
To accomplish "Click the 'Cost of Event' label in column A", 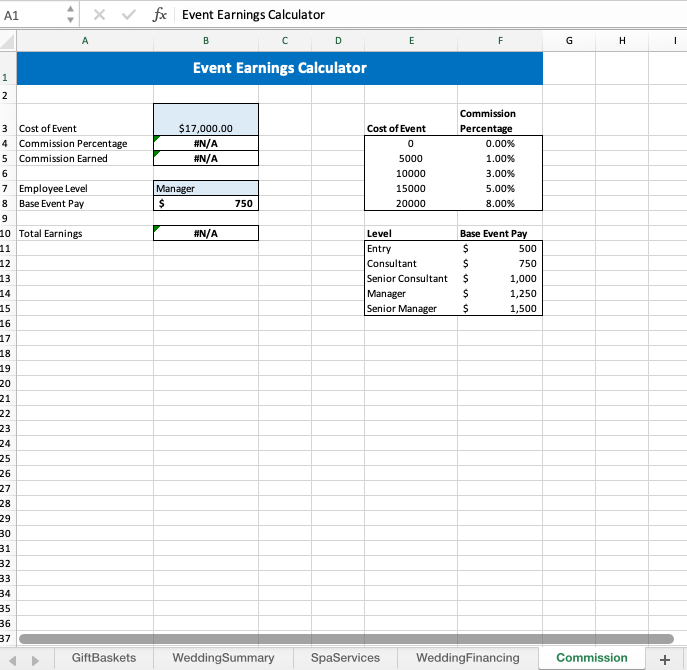I will tap(47, 128).
